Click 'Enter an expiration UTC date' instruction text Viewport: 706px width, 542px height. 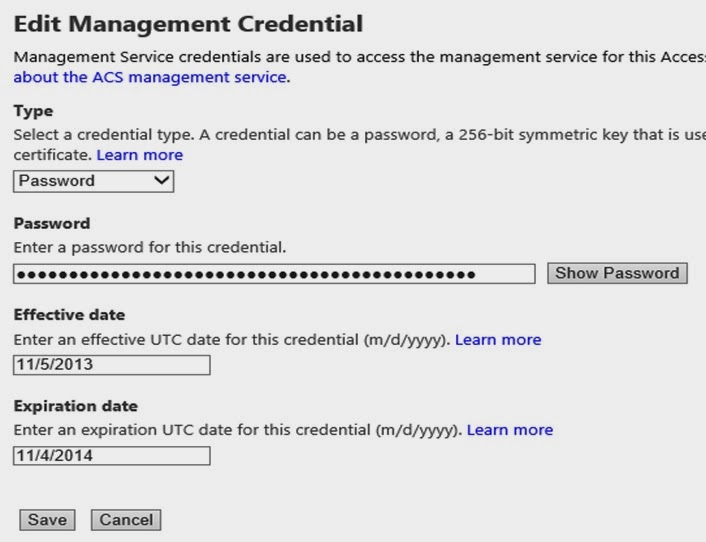pyautogui.click(x=236, y=430)
